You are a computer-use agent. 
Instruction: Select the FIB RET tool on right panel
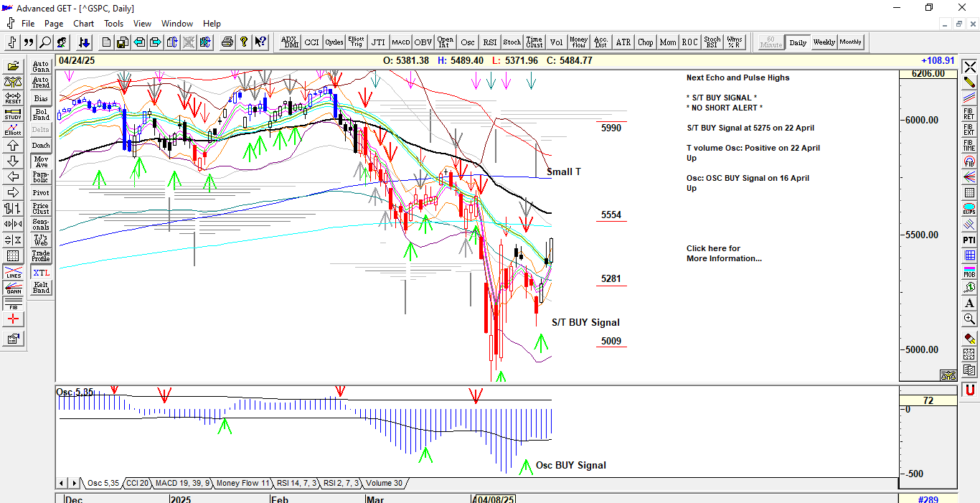pos(969,114)
